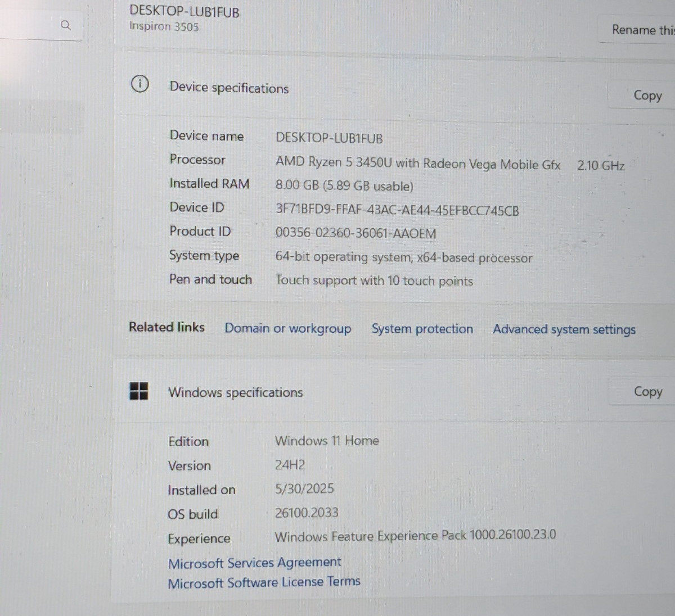Click the Experience label
Image resolution: width=675 pixels, height=616 pixels.
[x=199, y=539]
